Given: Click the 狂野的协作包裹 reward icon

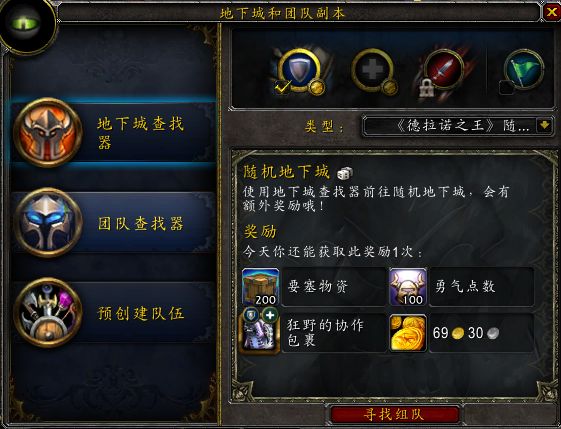Looking at the screenshot, I should (259, 333).
